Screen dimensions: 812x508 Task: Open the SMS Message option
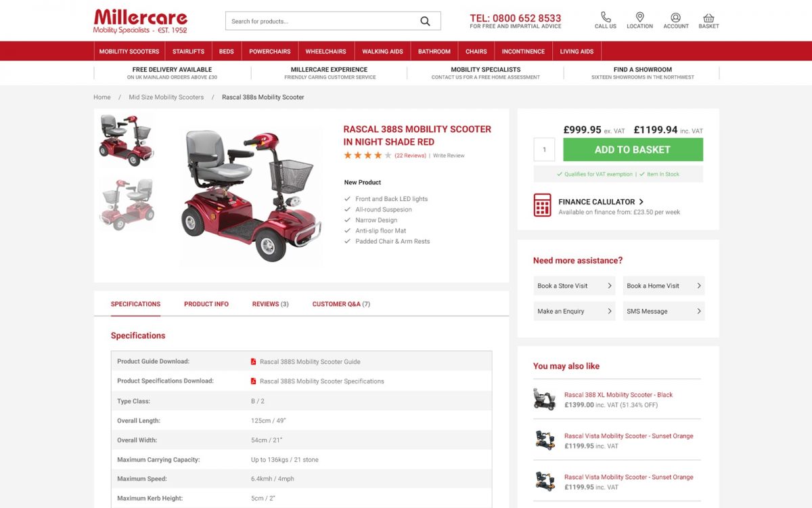664,312
